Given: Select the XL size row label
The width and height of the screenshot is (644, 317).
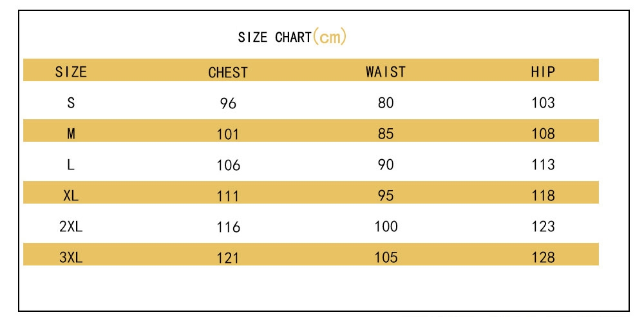Looking at the screenshot, I should pyautogui.click(x=71, y=195).
